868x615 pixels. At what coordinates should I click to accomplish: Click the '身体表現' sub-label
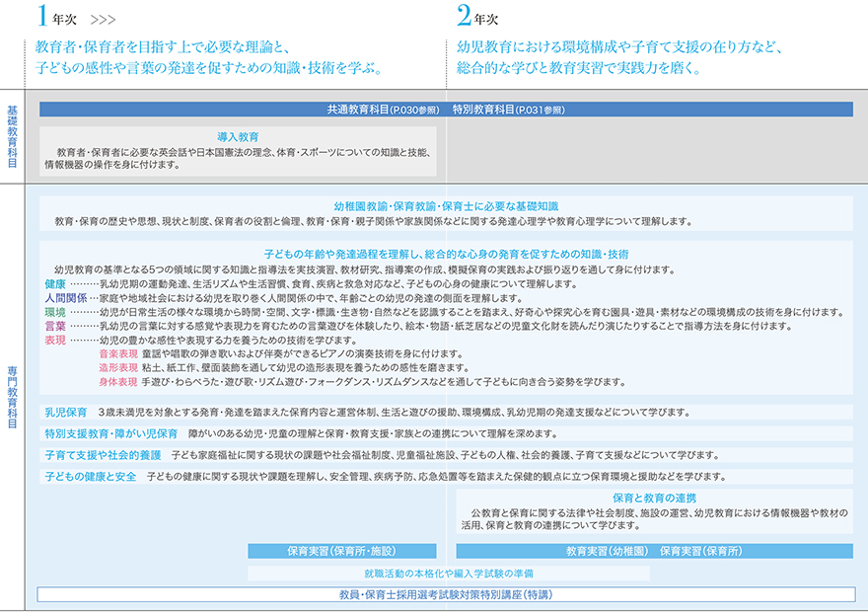(118, 382)
